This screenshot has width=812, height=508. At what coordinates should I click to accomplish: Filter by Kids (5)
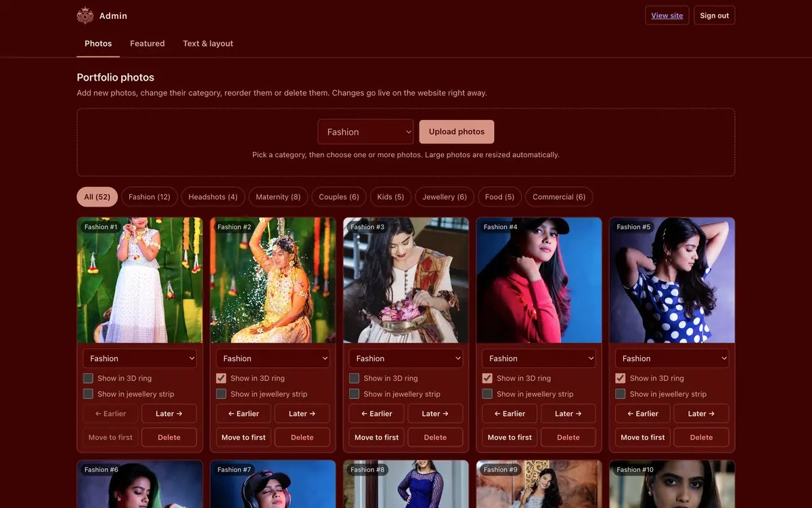[x=390, y=197]
